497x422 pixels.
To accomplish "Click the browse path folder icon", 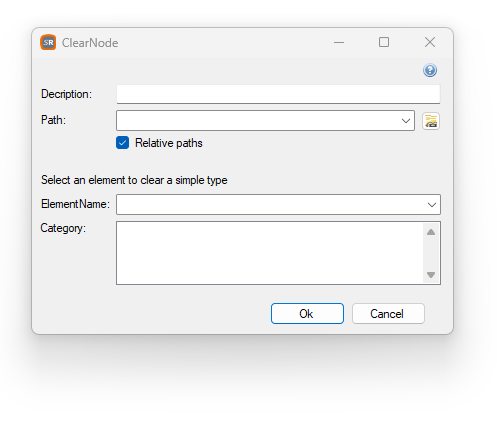I will point(431,121).
